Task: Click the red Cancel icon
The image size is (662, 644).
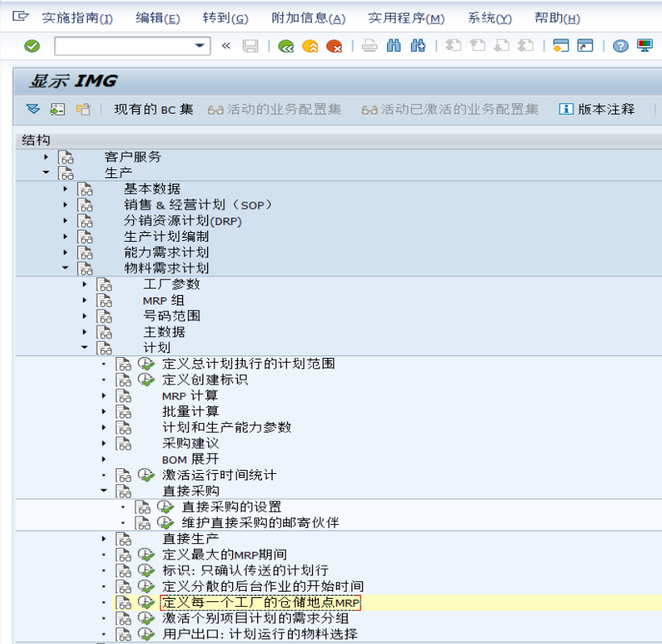Action: 334,46
